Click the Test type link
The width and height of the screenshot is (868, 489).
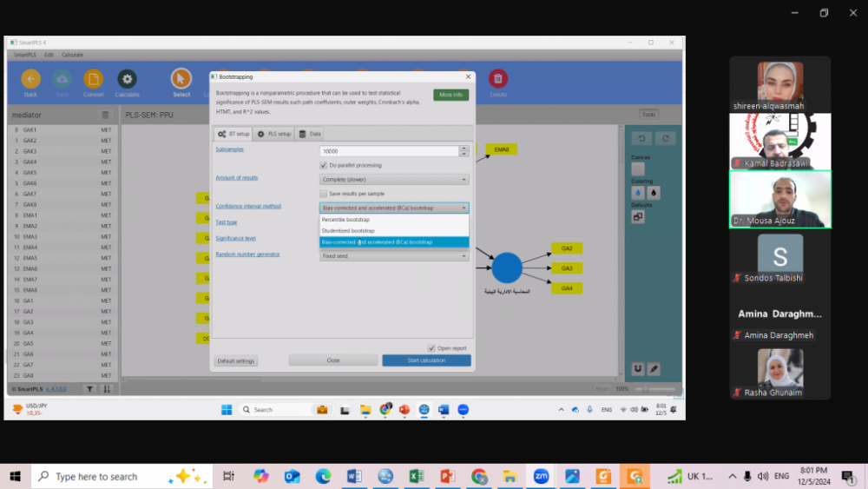click(227, 222)
